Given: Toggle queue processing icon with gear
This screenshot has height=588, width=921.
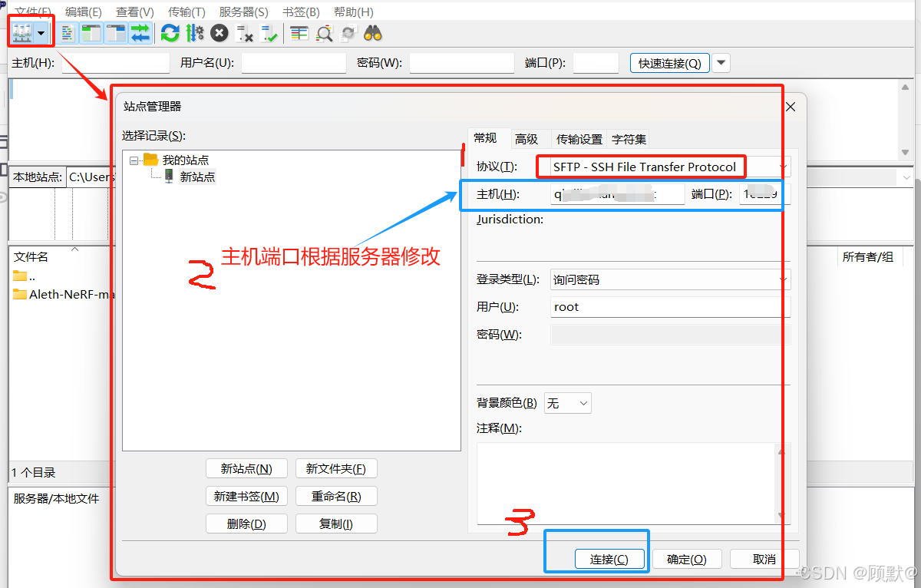Looking at the screenshot, I should click(x=195, y=33).
